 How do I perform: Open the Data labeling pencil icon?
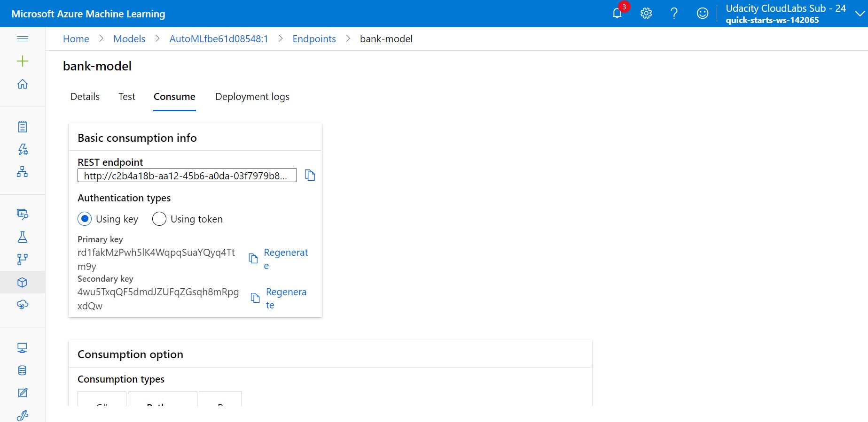[23, 393]
